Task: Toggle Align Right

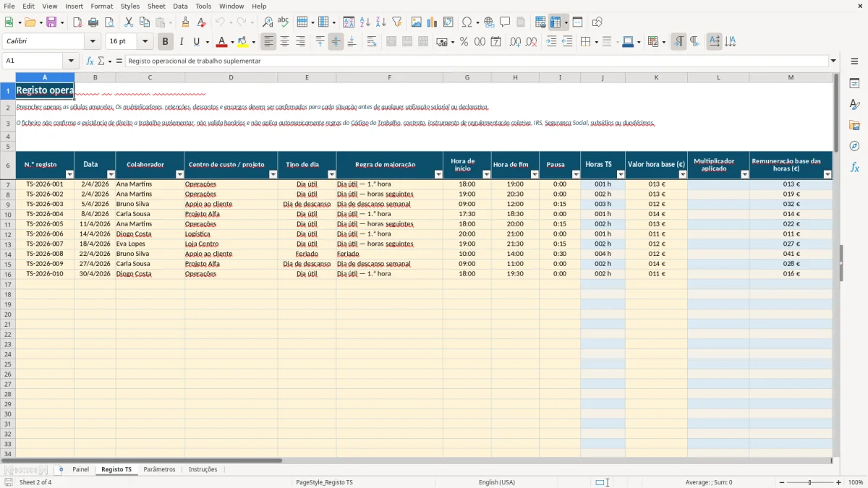Action: coord(300,42)
